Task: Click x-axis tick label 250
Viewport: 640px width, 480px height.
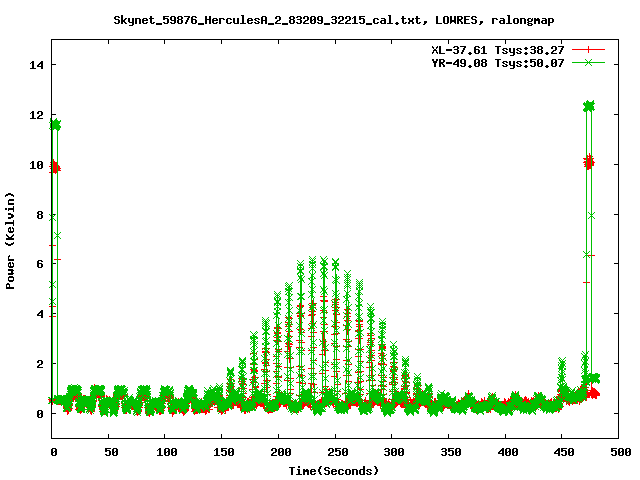Action: [x=337, y=452]
